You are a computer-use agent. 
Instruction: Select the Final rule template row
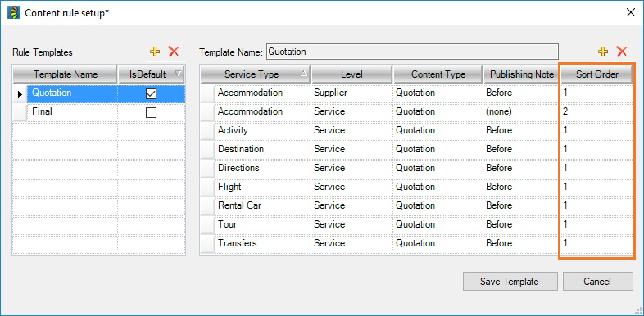pyautogui.click(x=98, y=112)
